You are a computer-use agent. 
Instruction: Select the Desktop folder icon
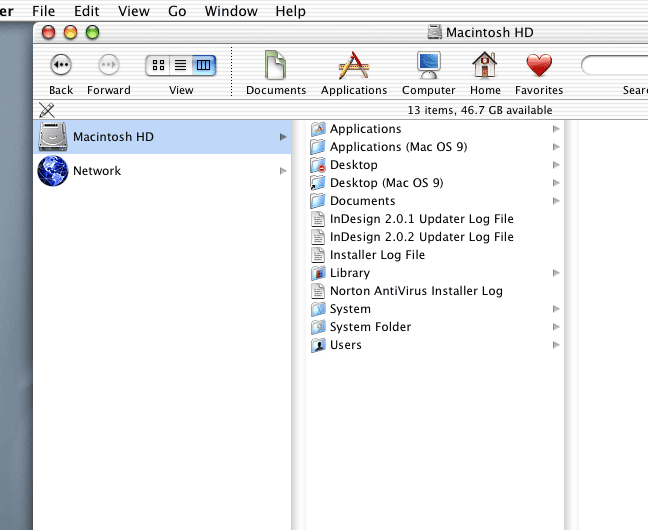tap(318, 165)
